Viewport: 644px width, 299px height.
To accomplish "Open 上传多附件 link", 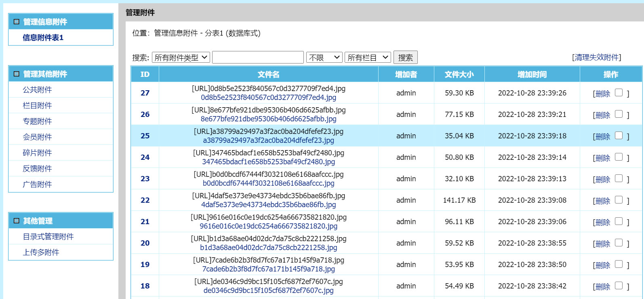I will 41,252.
